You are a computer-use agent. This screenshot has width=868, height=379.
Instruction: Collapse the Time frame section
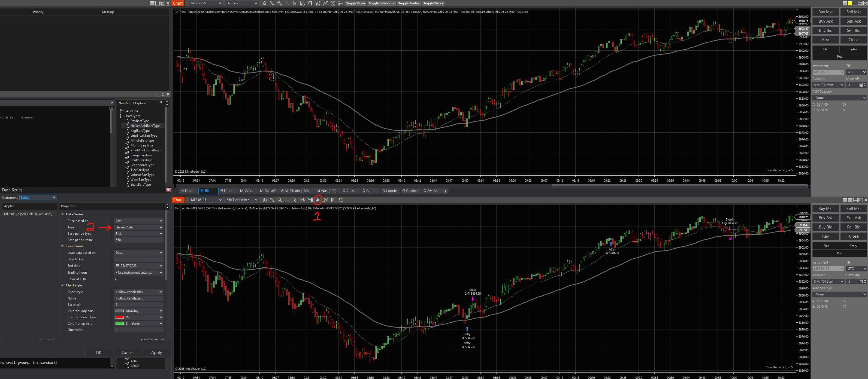(62, 246)
